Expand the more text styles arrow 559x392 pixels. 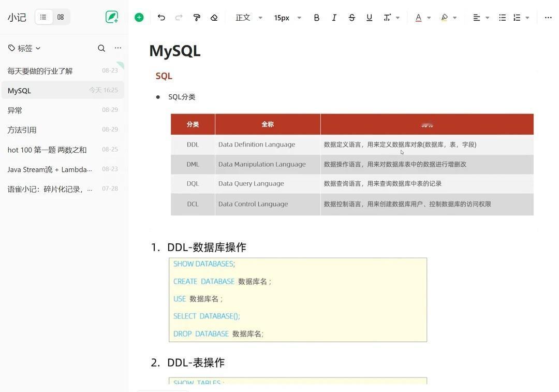(398, 18)
